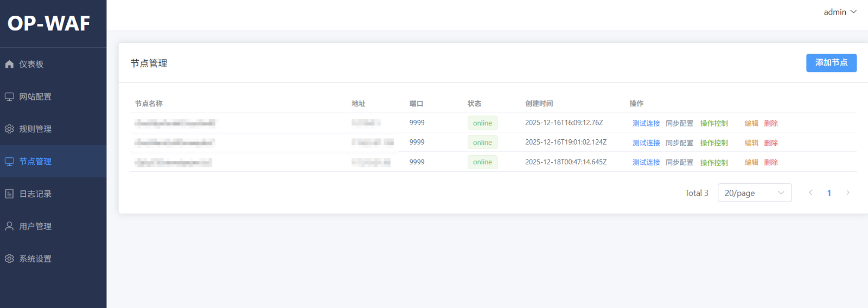Click 编辑 for the first node
Viewport: 868px width, 308px height.
coord(751,124)
